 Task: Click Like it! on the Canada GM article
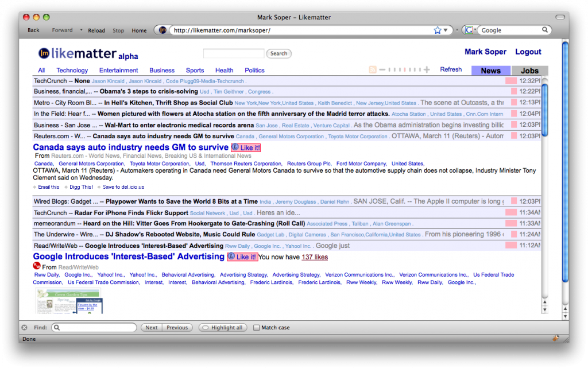(246, 147)
